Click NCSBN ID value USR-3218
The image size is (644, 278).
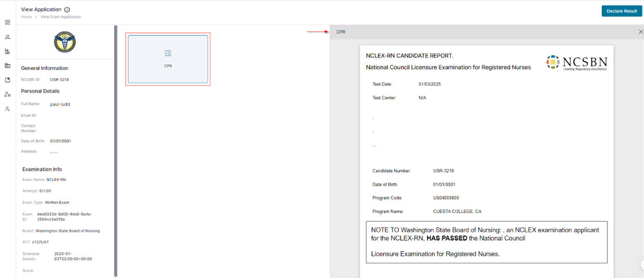(x=59, y=80)
